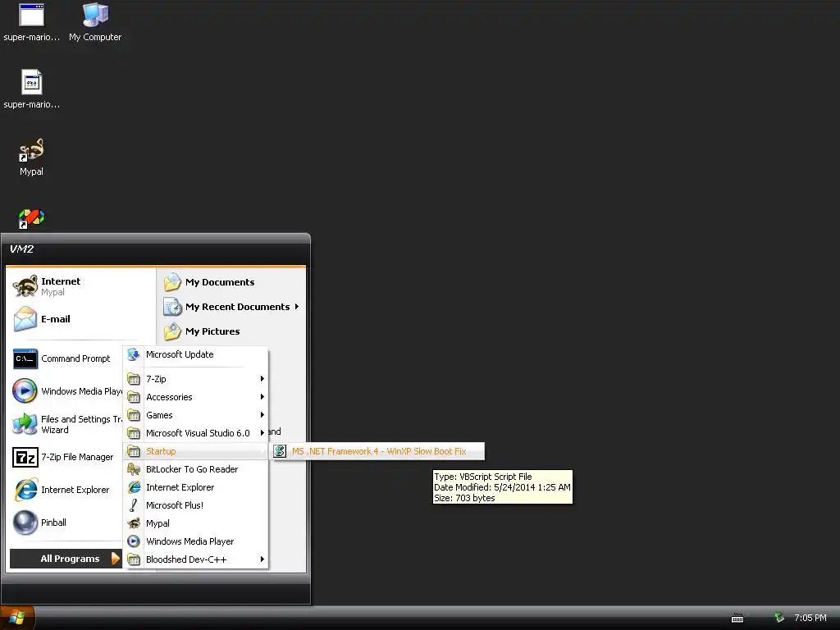
Task: Open My Documents folder
Action: pyautogui.click(x=231, y=282)
